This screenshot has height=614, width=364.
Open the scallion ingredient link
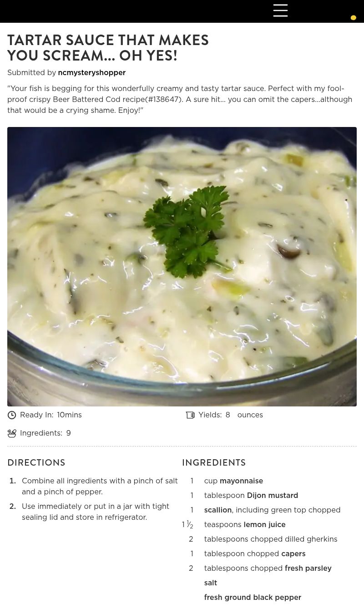point(218,510)
